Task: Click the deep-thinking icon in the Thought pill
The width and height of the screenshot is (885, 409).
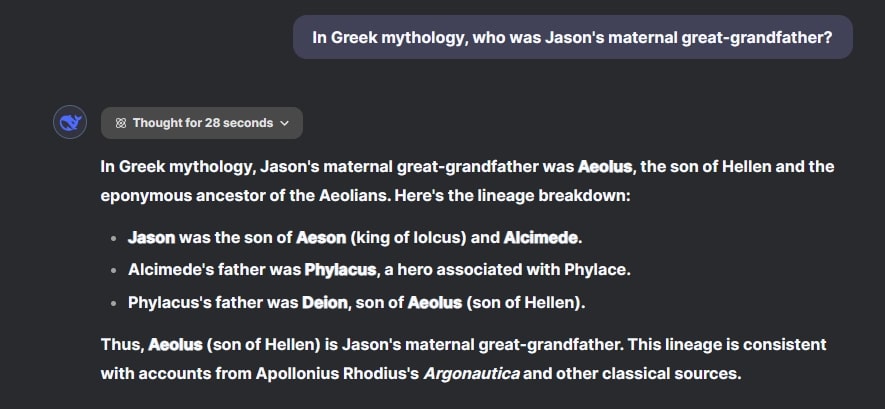Action: click(120, 123)
